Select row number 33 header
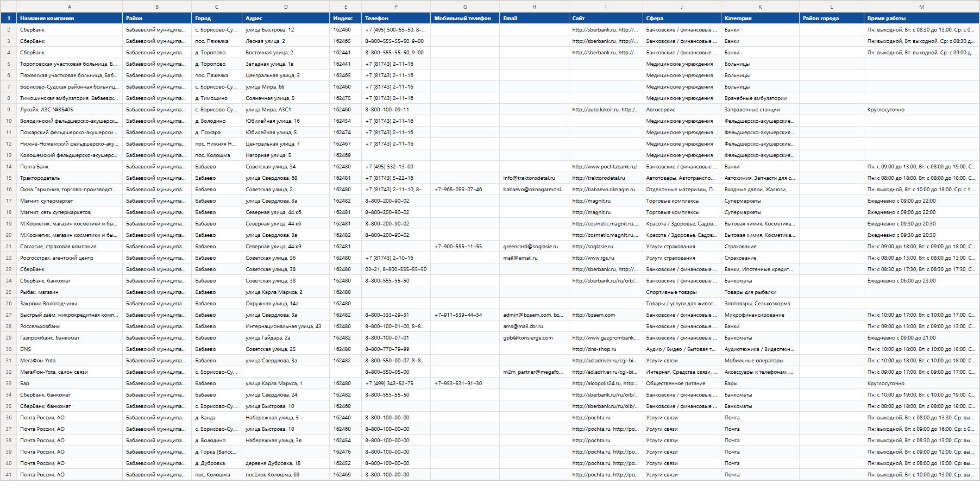 8,384
